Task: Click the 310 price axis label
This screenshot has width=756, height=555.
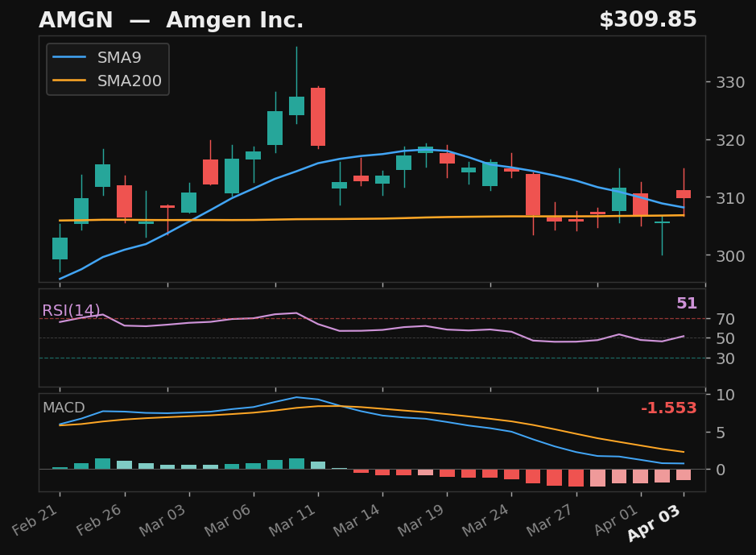Action: pyautogui.click(x=730, y=197)
